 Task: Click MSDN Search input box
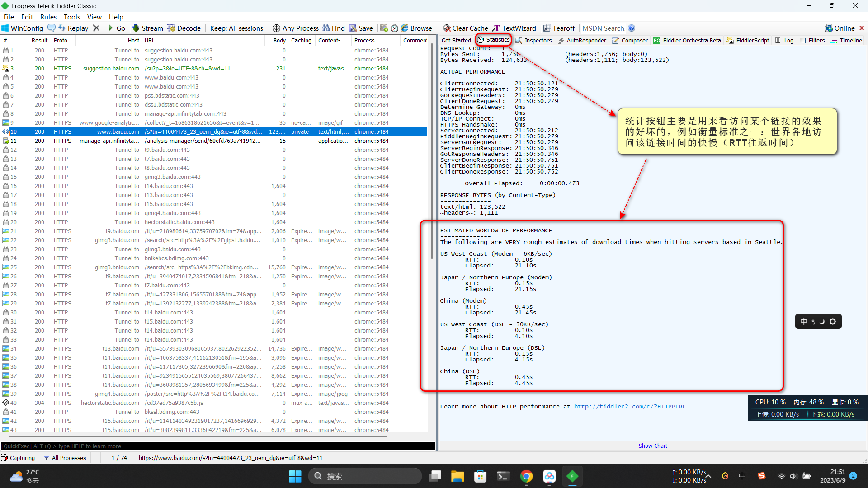pyautogui.click(x=603, y=28)
